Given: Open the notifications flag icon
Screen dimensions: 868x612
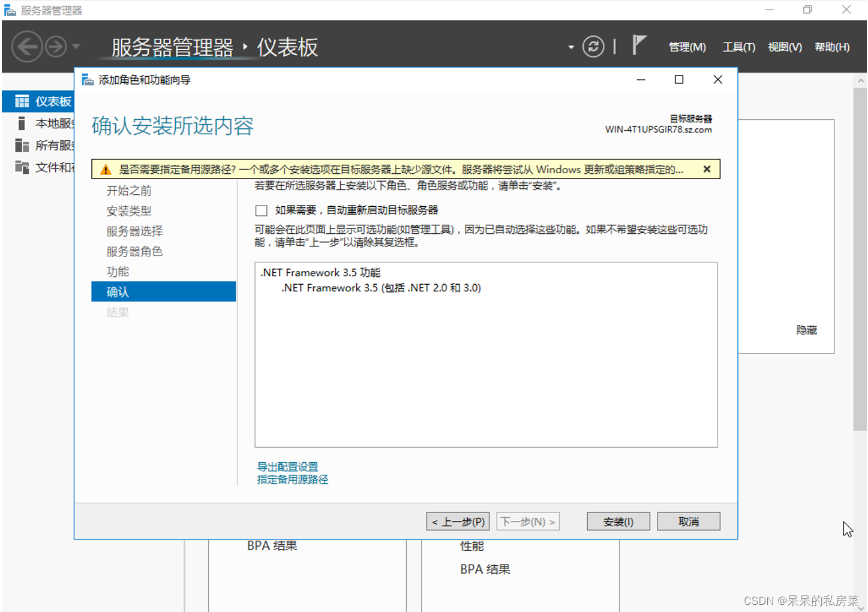Looking at the screenshot, I should [639, 45].
